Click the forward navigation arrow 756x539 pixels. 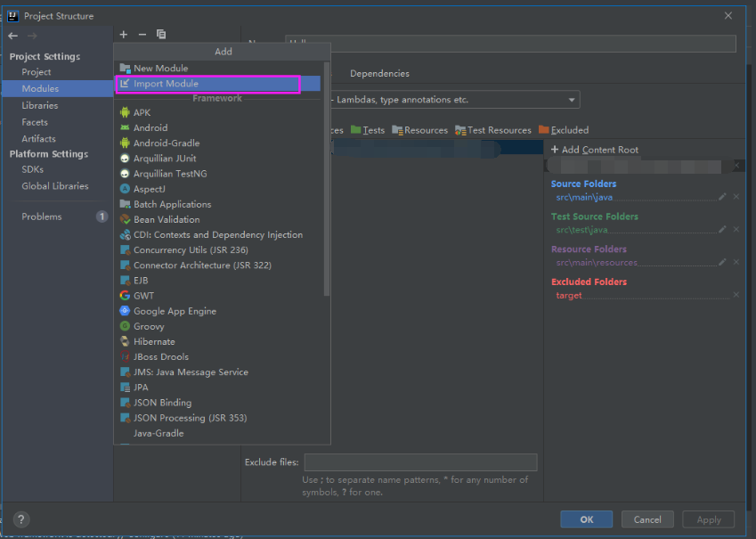[x=32, y=36]
